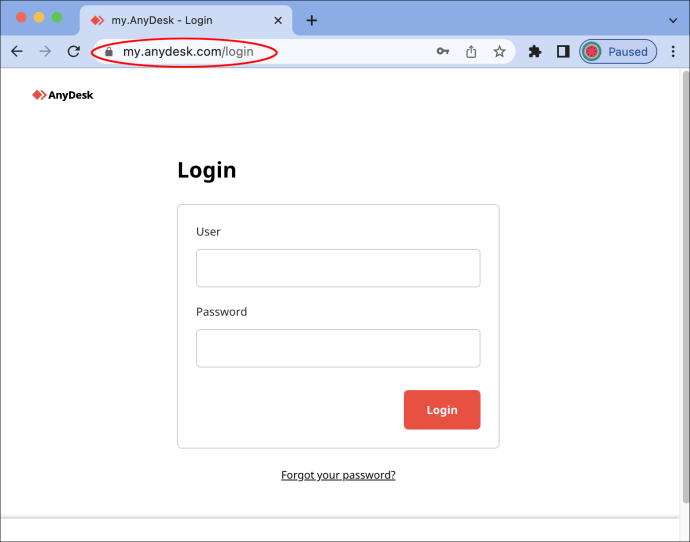Share this page using the share icon
Viewport: 690px width, 542px height.
click(471, 51)
